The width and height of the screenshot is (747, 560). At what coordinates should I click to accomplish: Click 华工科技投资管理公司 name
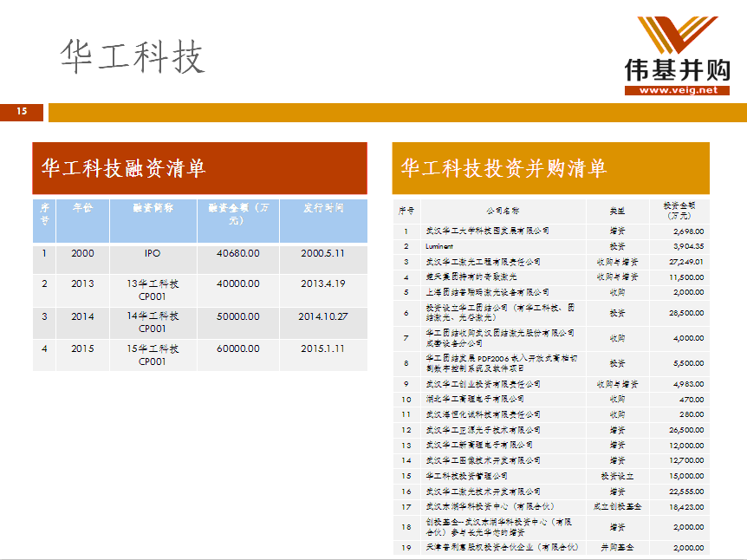pyautogui.click(x=466, y=476)
